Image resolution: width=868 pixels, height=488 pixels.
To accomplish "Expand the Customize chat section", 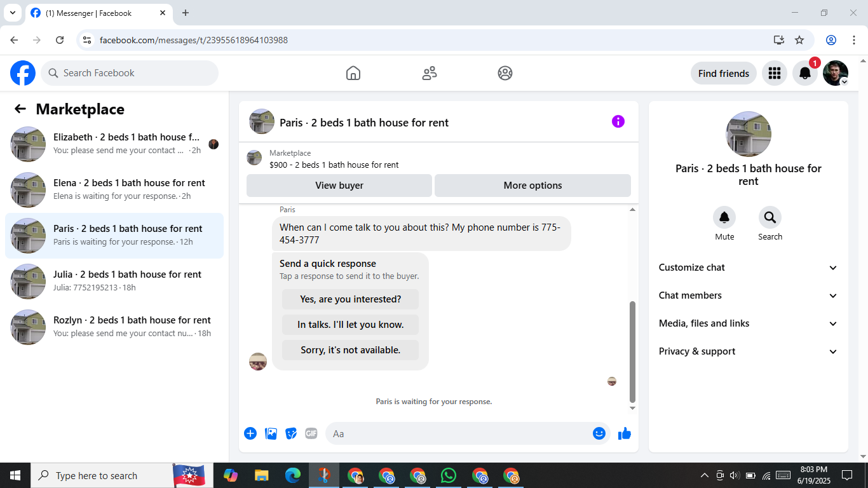I will 749,268.
